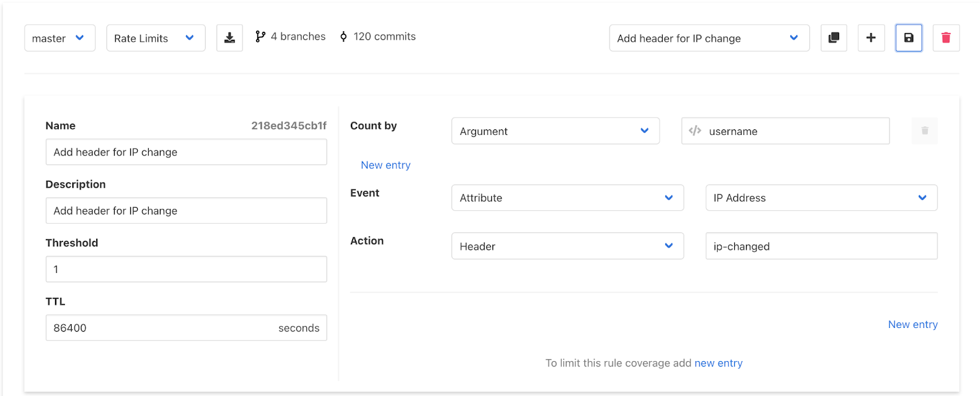Open the Rate Limits document type dropdown
The image size is (980, 396).
[x=156, y=38]
